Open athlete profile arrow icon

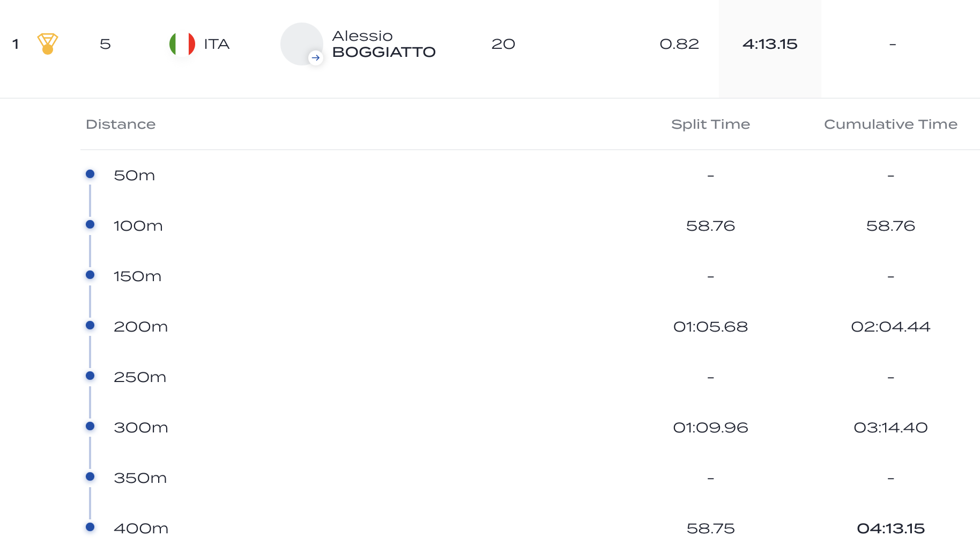[x=316, y=58]
